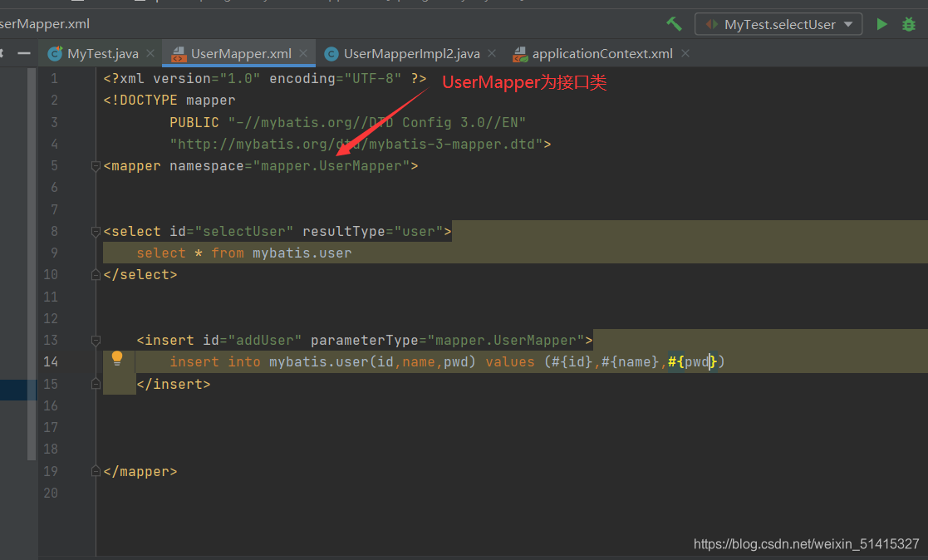Open the MyTest.selectUser run configuration dropdown
Viewport: 928px width, 560px height.
[778, 24]
